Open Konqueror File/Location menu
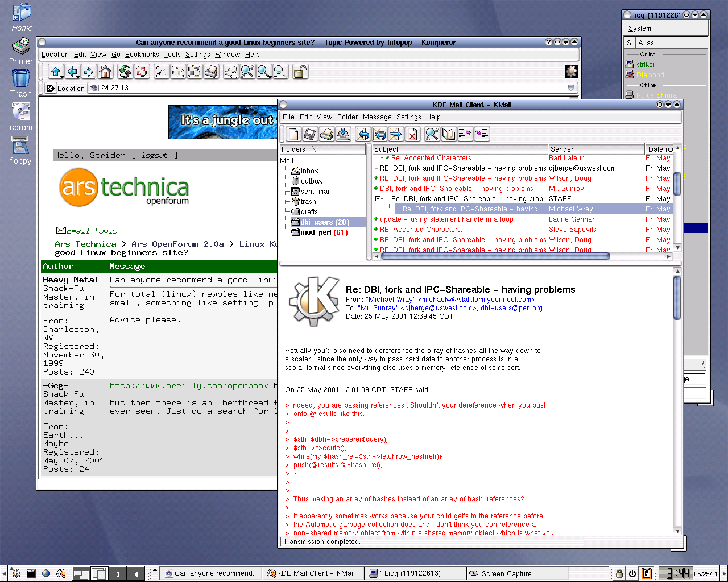 pos(55,55)
